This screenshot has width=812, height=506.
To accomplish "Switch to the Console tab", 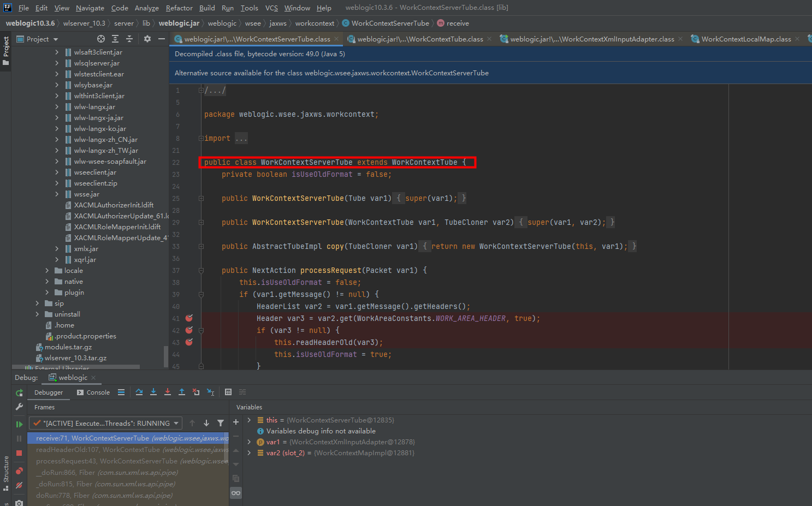I will (93, 392).
